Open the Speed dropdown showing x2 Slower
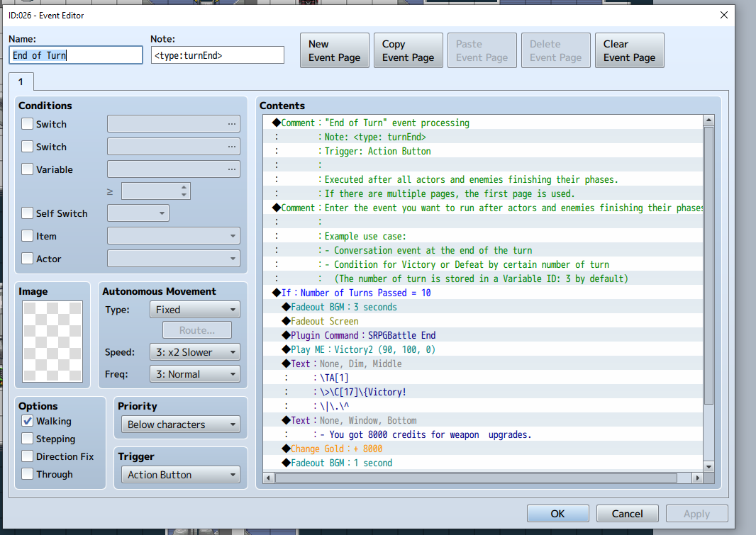The image size is (756, 535). (x=195, y=352)
